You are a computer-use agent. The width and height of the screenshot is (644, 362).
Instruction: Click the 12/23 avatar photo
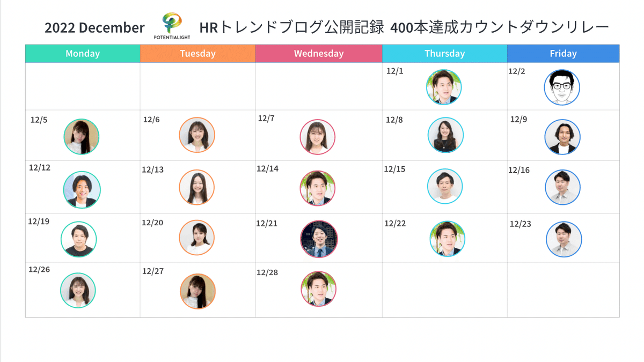click(564, 239)
